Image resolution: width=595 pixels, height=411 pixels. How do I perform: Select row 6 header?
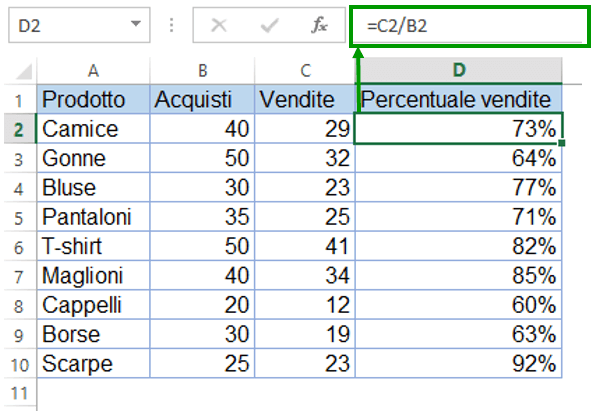pos(20,247)
